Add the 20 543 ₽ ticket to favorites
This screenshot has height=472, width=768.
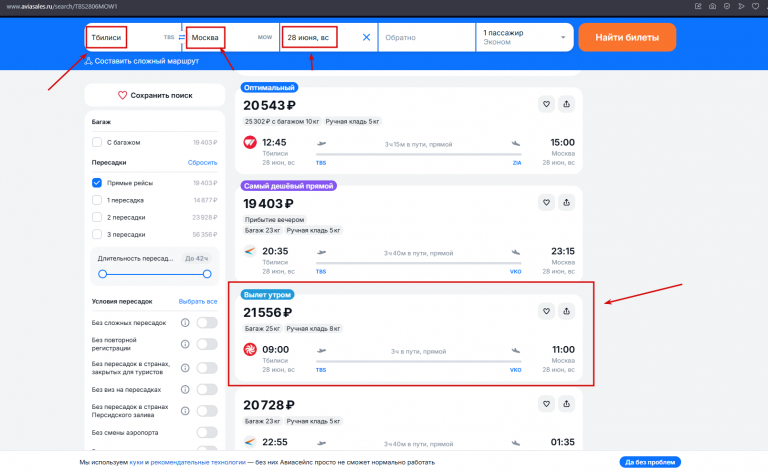546,104
